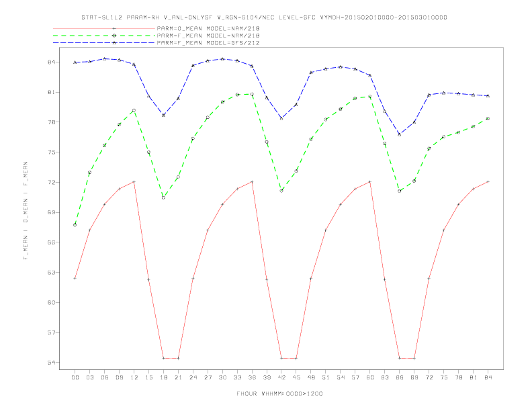Click the blue dashed legend line sample
532x411 pixels.
coord(104,43)
